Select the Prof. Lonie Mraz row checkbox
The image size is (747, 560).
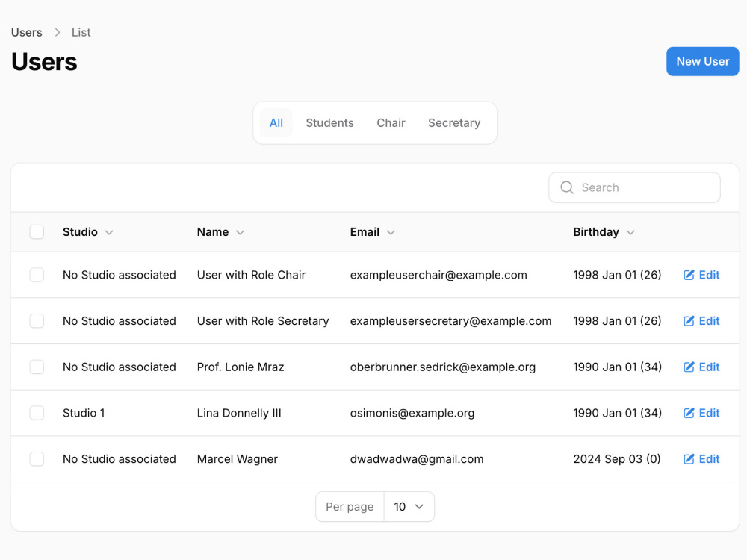37,367
